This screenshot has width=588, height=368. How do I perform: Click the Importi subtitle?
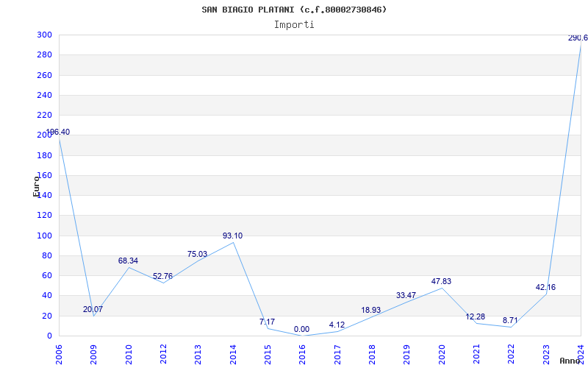pyautogui.click(x=294, y=25)
